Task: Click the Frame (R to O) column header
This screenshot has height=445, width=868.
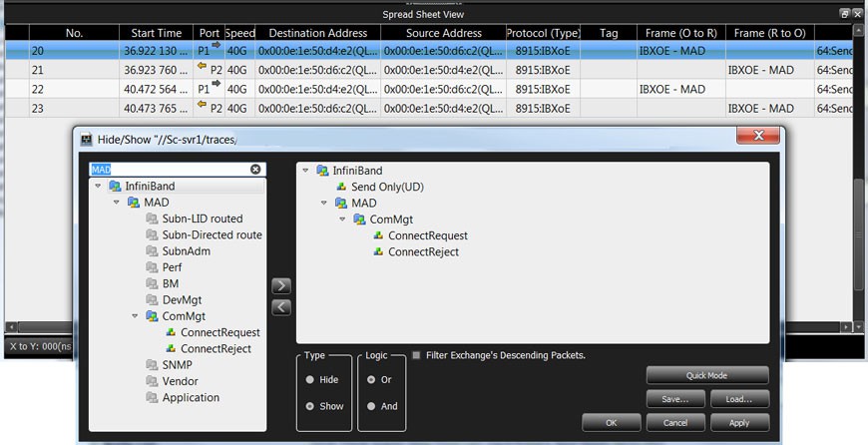Action: [x=769, y=33]
